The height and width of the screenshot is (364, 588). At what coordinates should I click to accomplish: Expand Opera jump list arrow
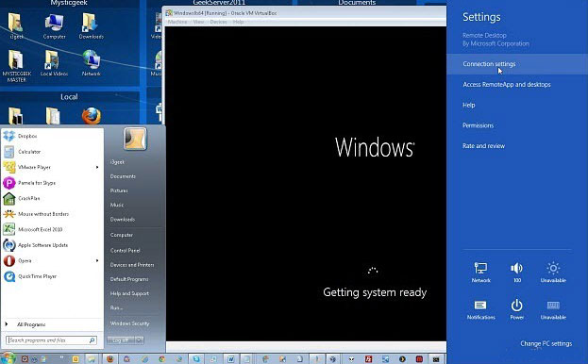(97, 260)
